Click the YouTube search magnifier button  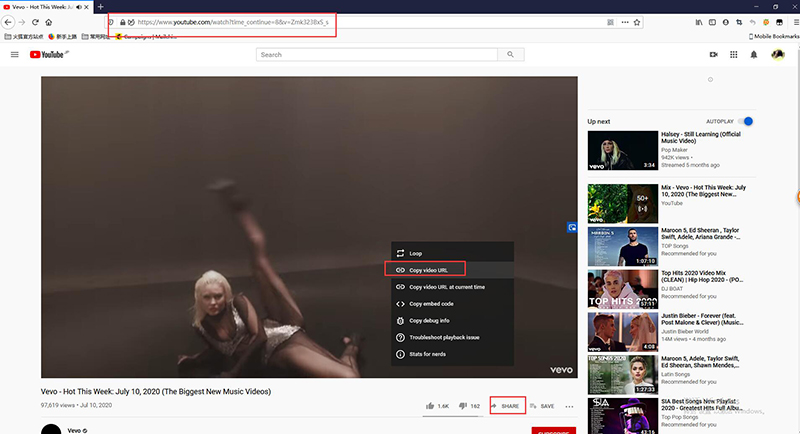510,55
